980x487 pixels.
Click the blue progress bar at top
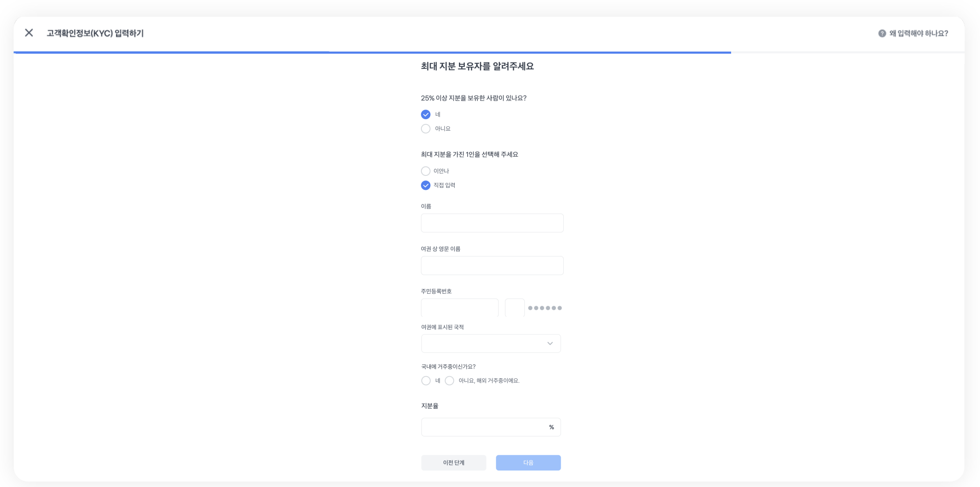(x=372, y=52)
